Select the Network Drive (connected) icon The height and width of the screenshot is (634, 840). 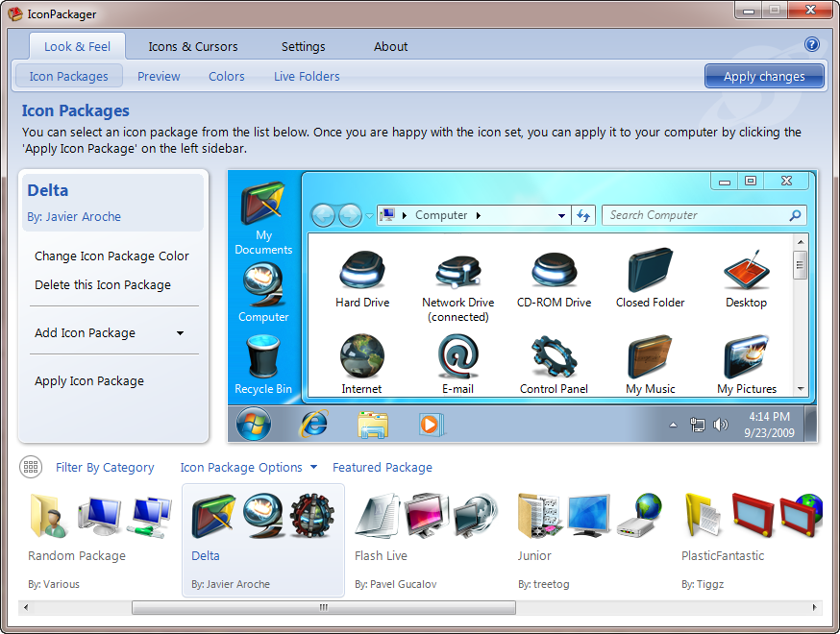458,272
